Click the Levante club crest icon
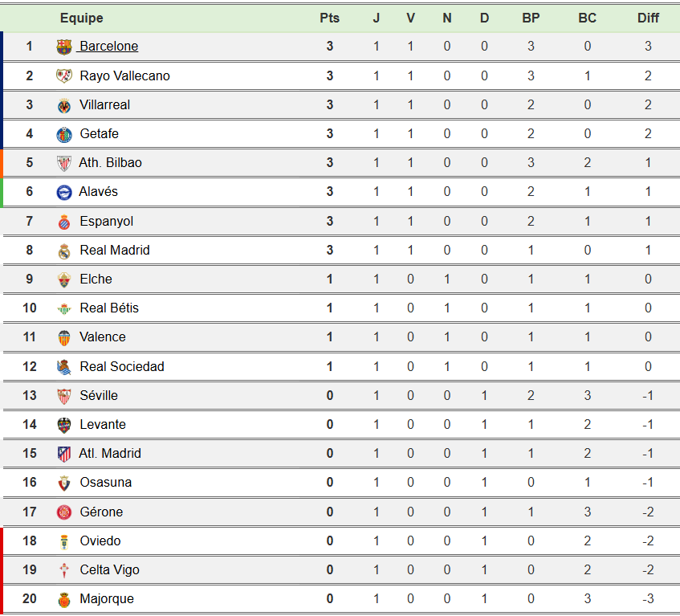Screen dimensions: 680x616 (x=64, y=425)
